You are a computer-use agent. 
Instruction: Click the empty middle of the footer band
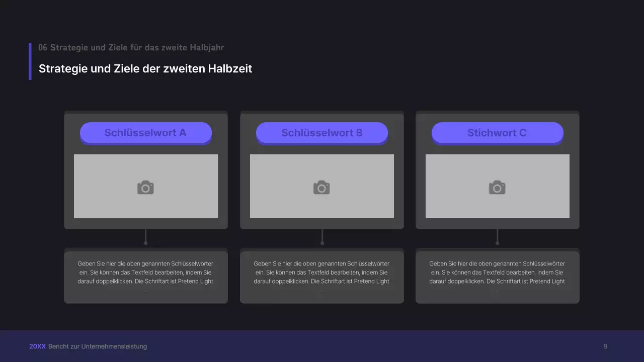click(x=352, y=346)
